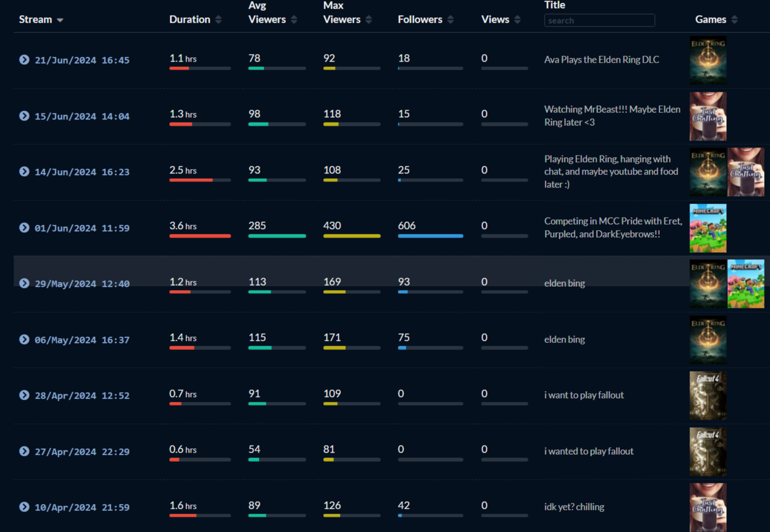Click 'elden bing' title in 29/May/2024 row
The width and height of the screenshot is (770, 532).
564,283
